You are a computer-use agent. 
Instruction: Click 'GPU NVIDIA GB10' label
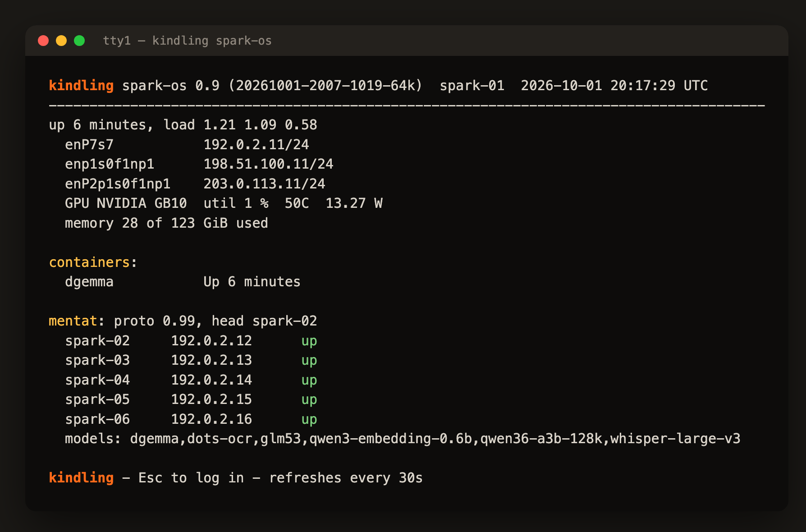point(126,203)
